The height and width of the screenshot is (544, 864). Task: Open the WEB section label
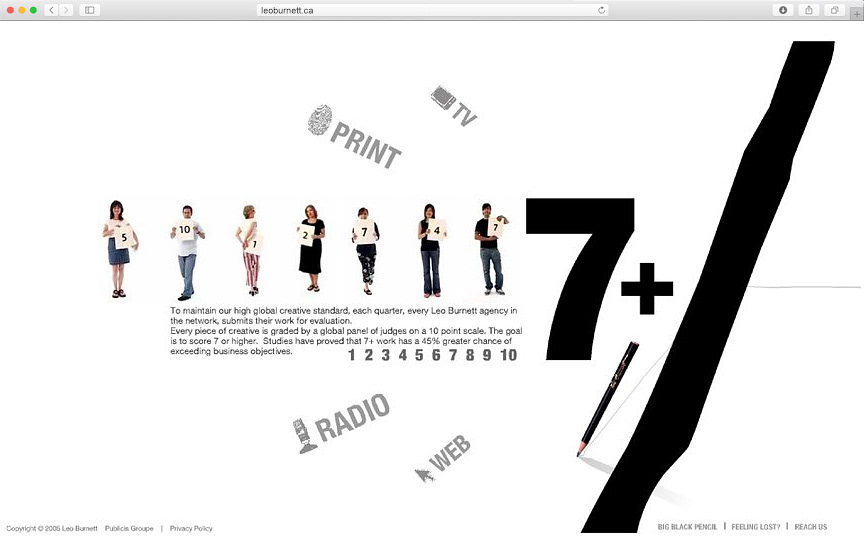[450, 453]
